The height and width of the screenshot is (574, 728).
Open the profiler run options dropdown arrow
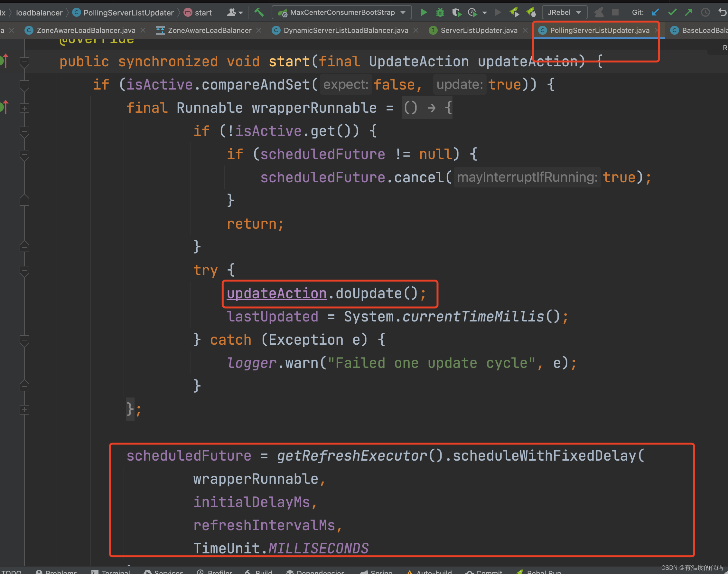(485, 13)
